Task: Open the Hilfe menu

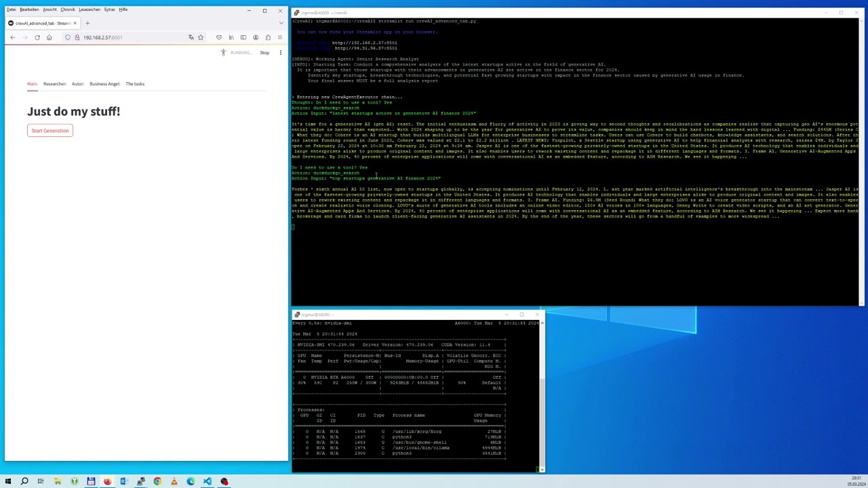Action: coord(123,9)
